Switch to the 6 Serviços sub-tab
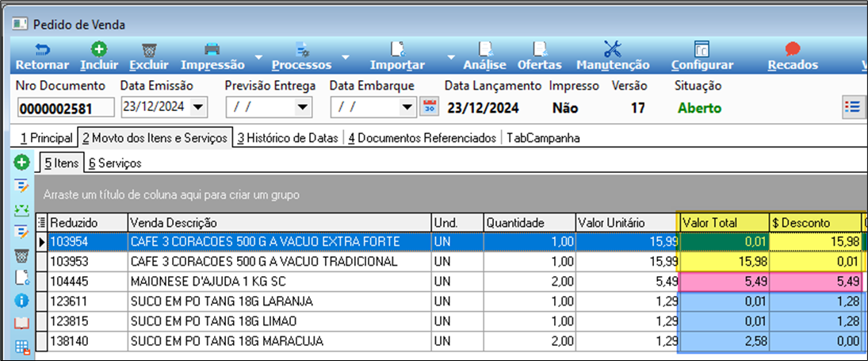Image resolution: width=868 pixels, height=361 pixels. tap(115, 163)
